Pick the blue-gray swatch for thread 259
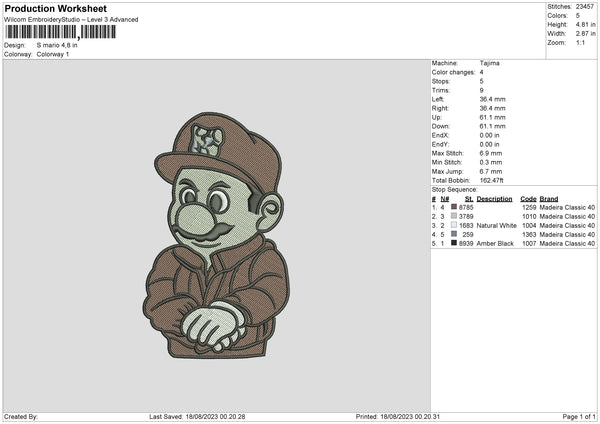 (x=455, y=234)
